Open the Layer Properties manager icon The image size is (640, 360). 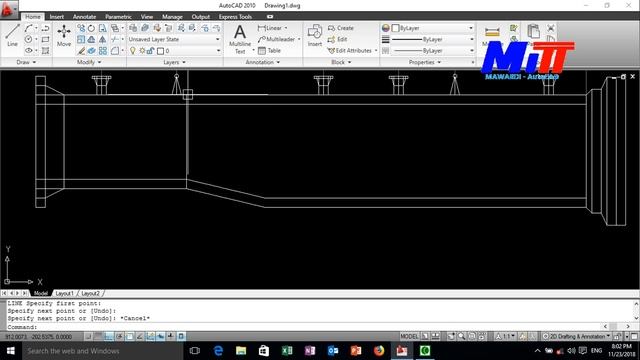click(133, 28)
